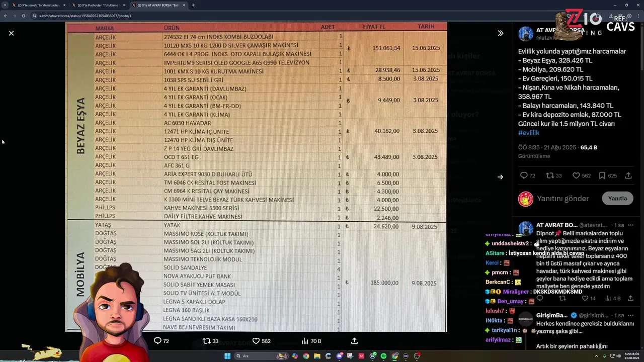Open more options on the GirişimBa reply

(630, 315)
